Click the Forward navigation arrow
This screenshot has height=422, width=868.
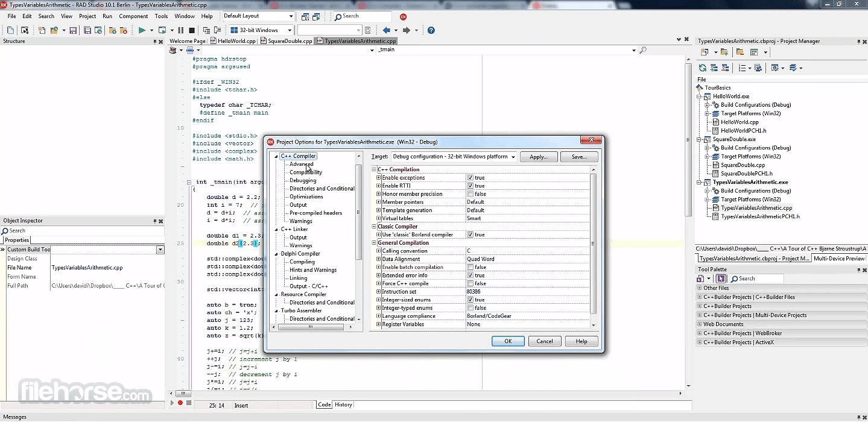click(x=407, y=30)
